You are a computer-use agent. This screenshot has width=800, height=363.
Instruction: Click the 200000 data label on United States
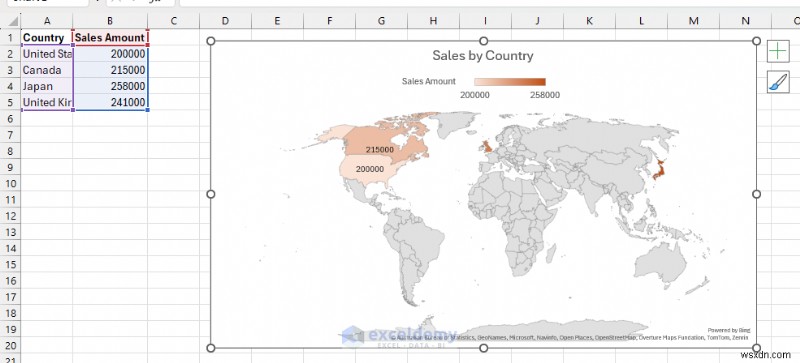pyautogui.click(x=370, y=169)
